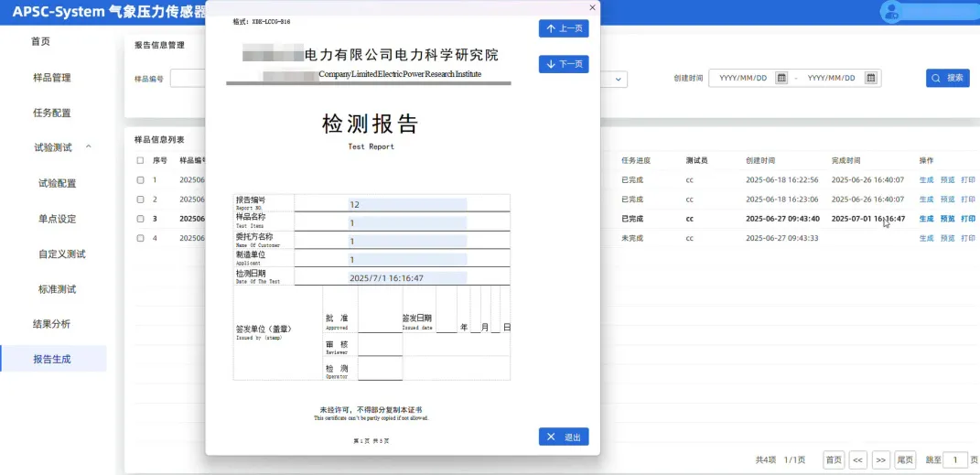Go to next page with 下一页 button

pos(564,64)
